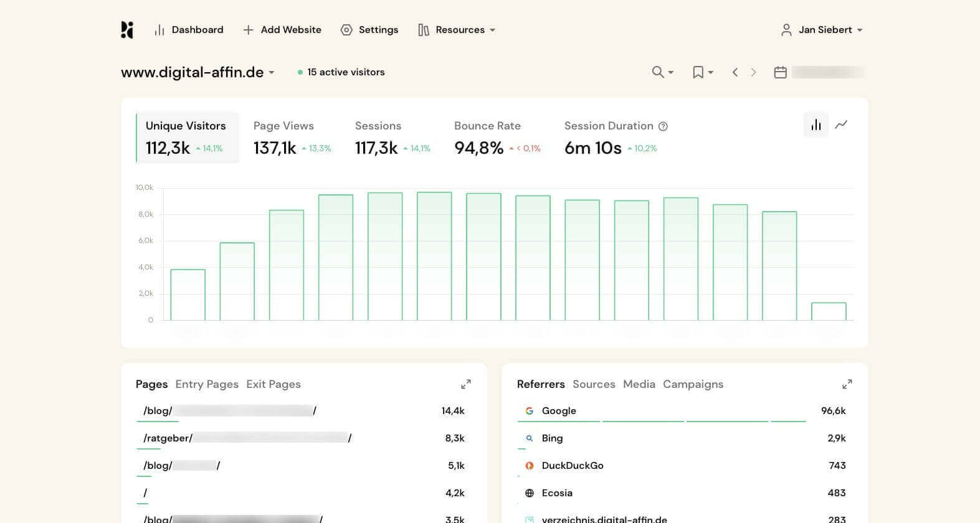
Task: Expand the Resources dropdown menu
Action: 457,30
